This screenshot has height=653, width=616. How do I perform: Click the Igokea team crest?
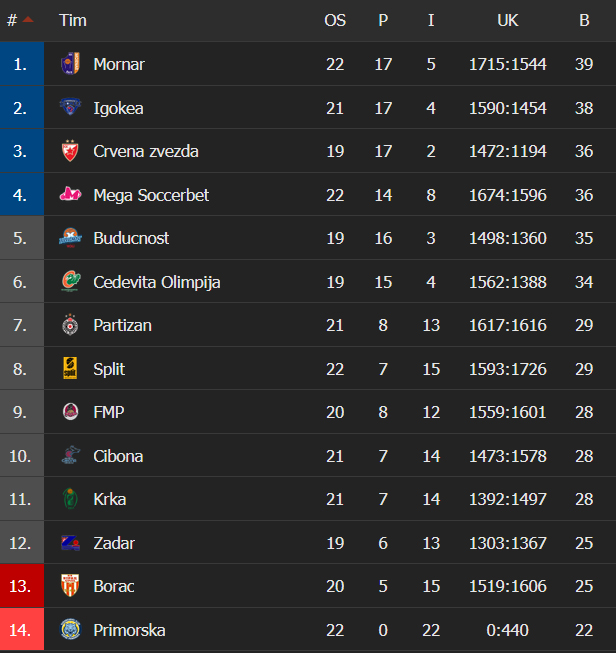click(x=70, y=107)
